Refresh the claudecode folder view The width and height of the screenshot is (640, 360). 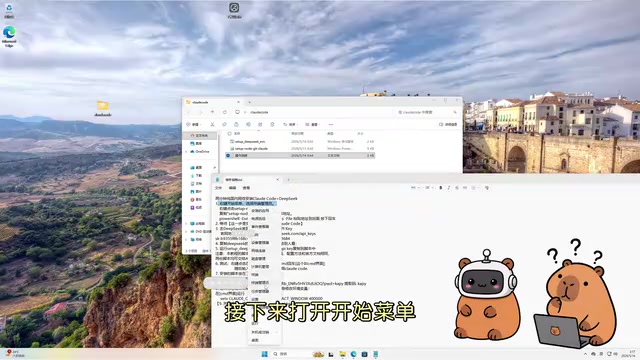[x=224, y=112]
